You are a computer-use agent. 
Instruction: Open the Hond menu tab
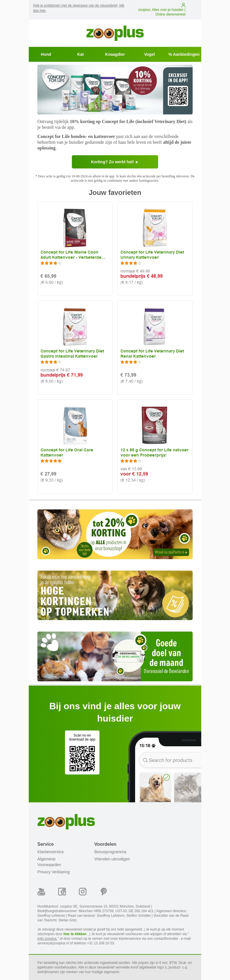pos(46,54)
